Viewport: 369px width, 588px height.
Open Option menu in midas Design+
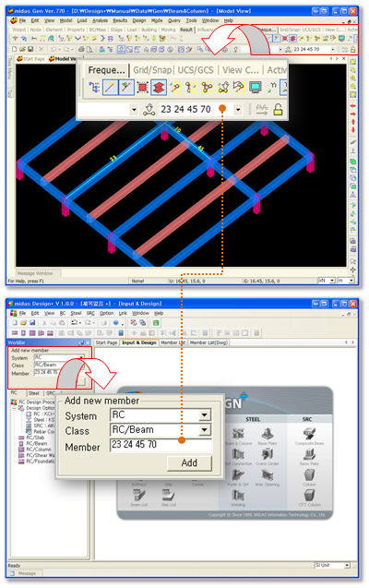[x=106, y=313]
